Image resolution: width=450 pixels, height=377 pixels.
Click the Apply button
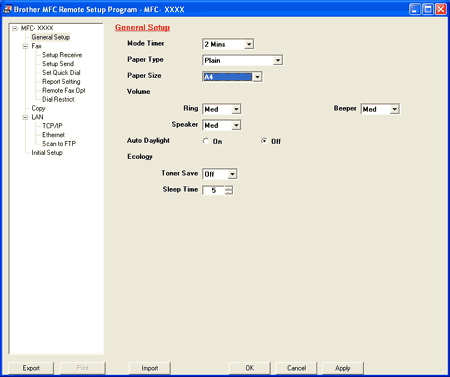[x=343, y=368]
